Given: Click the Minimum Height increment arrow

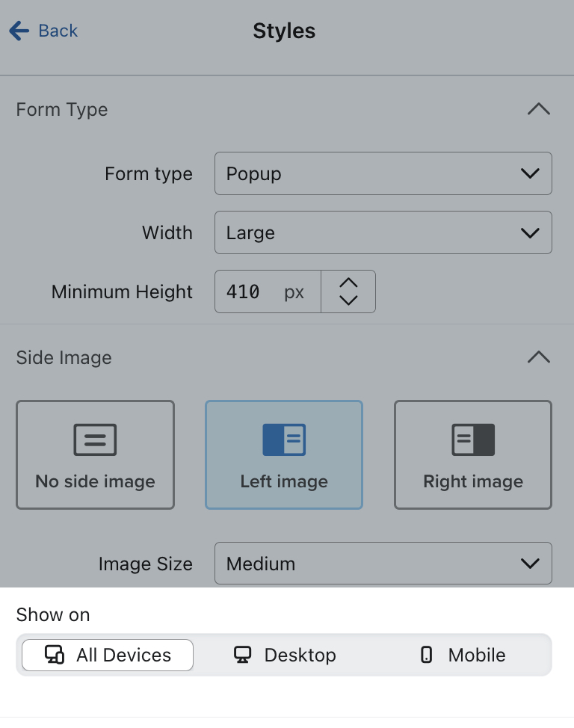Looking at the screenshot, I should click(348, 283).
